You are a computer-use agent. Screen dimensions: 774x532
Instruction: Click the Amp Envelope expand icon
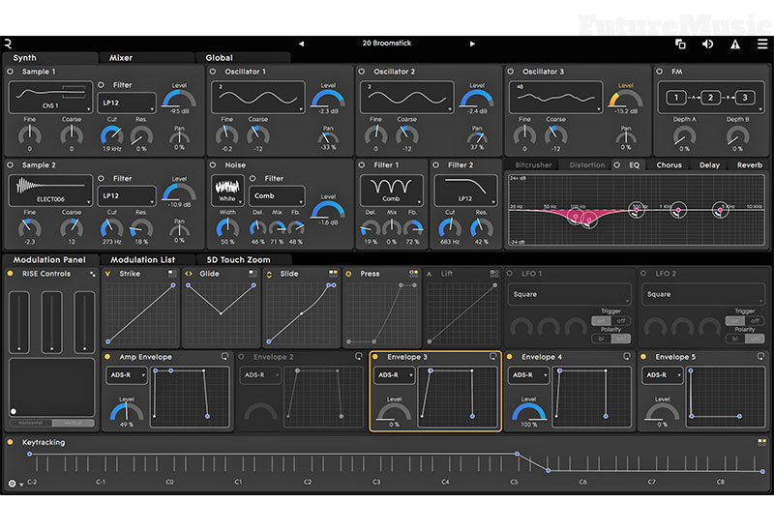pyautogui.click(x=224, y=356)
